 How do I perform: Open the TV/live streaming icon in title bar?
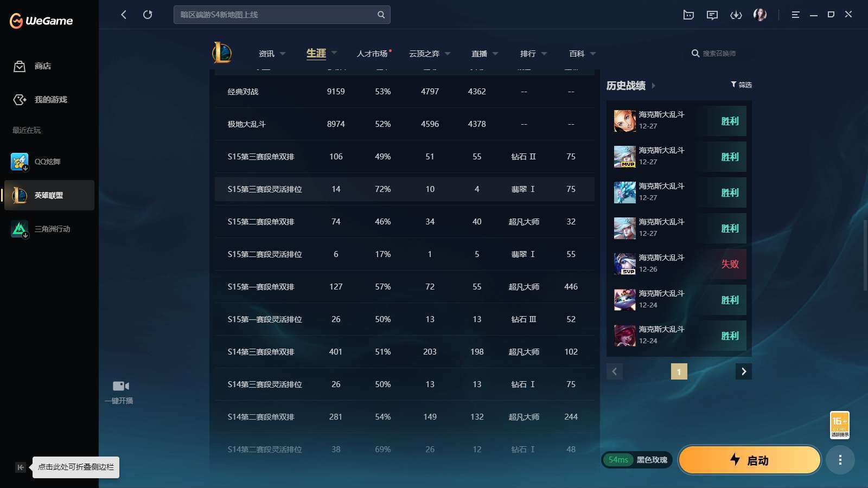(x=688, y=15)
